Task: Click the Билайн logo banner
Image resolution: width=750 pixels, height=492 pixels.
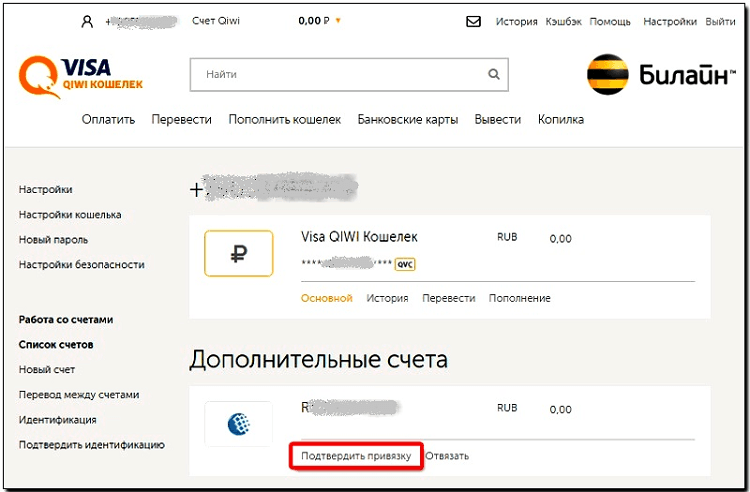Action: pos(661,75)
